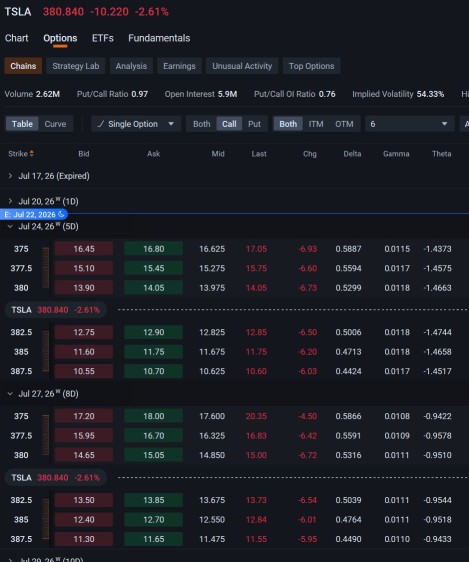
Task: Click ask 18.00 for Jul 27 375 strike
Action: pyautogui.click(x=154, y=416)
